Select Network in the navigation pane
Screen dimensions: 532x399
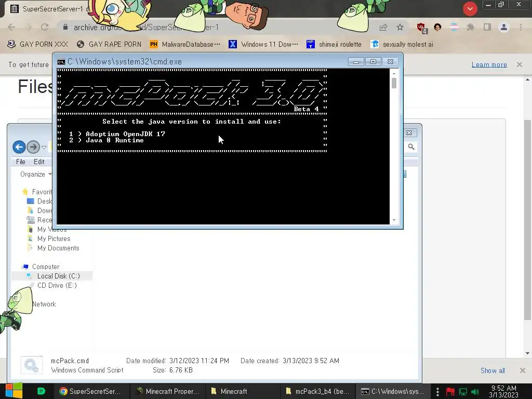44,304
